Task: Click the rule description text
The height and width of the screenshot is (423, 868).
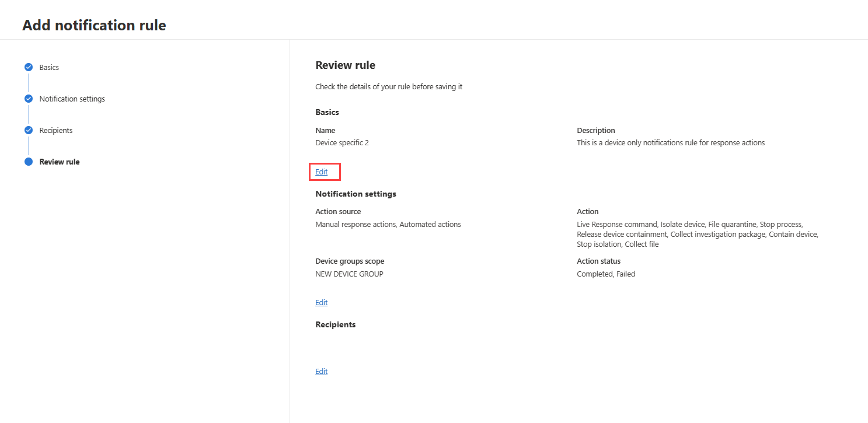Action: (x=670, y=142)
